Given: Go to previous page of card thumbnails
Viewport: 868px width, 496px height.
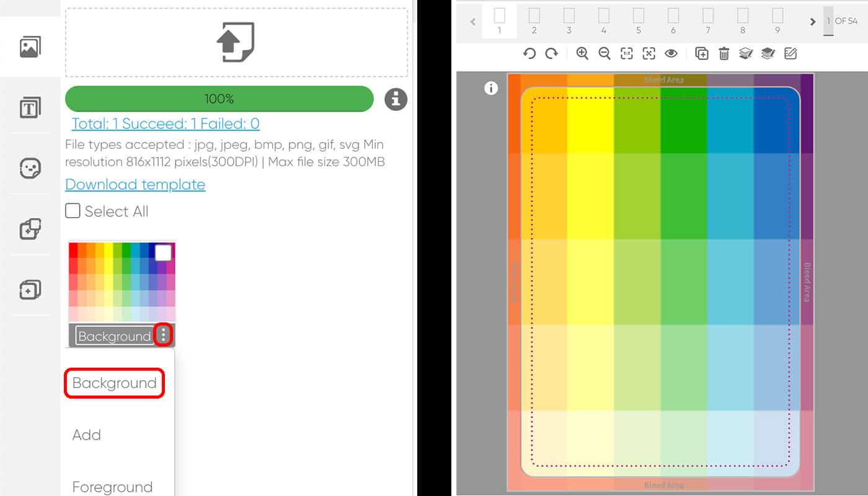Looking at the screenshot, I should (x=473, y=22).
